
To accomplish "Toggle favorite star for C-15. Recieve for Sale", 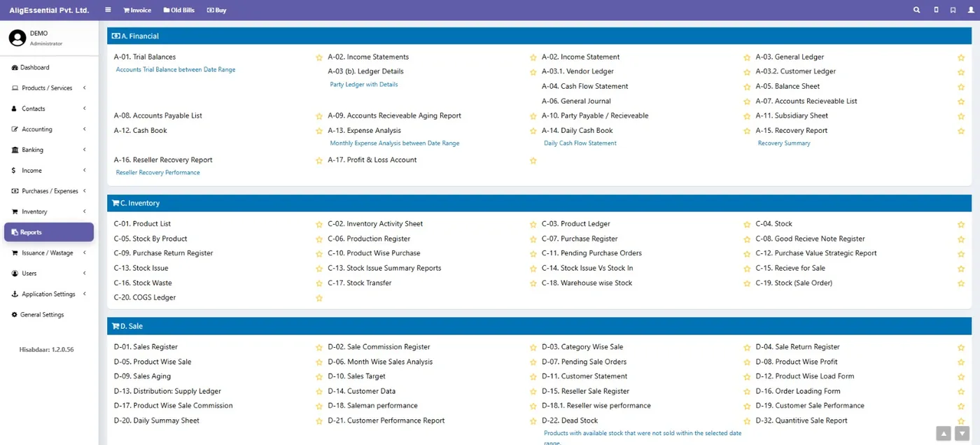I will click(961, 269).
